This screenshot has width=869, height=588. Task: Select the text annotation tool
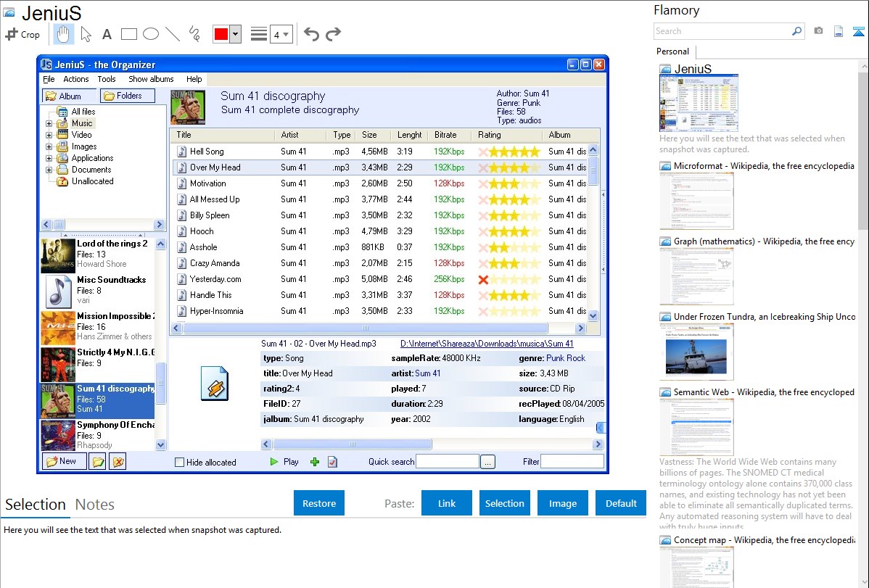click(x=107, y=34)
